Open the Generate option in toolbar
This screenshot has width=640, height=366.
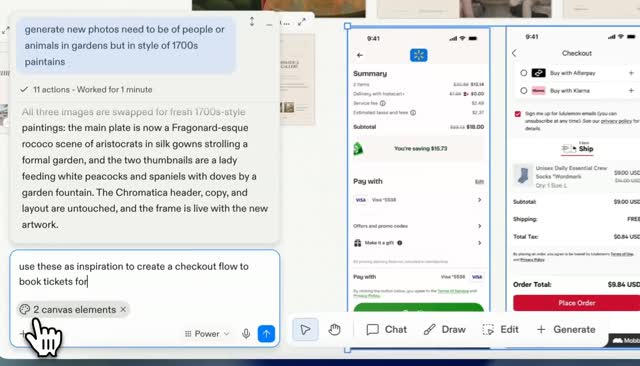(566, 329)
